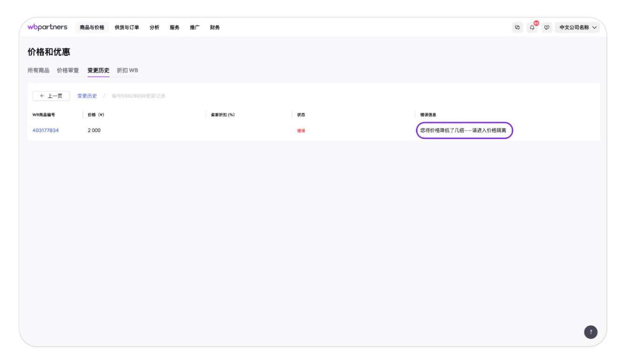Image resolution: width=626 pixels, height=364 pixels.
Task: Click the wbpartners logo
Action: tap(48, 27)
